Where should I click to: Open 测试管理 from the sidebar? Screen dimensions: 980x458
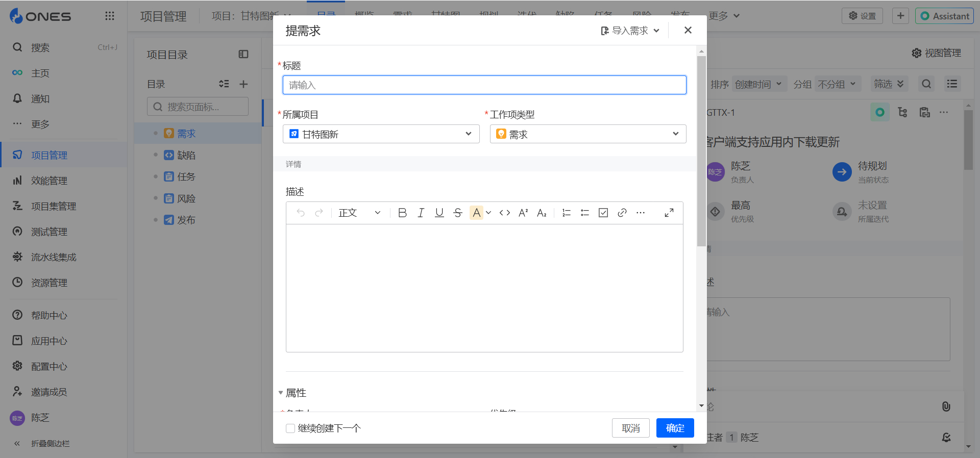coord(64,232)
